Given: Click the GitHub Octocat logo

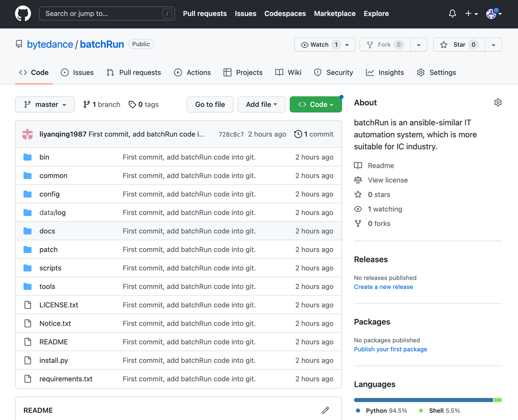Looking at the screenshot, I should point(23,14).
